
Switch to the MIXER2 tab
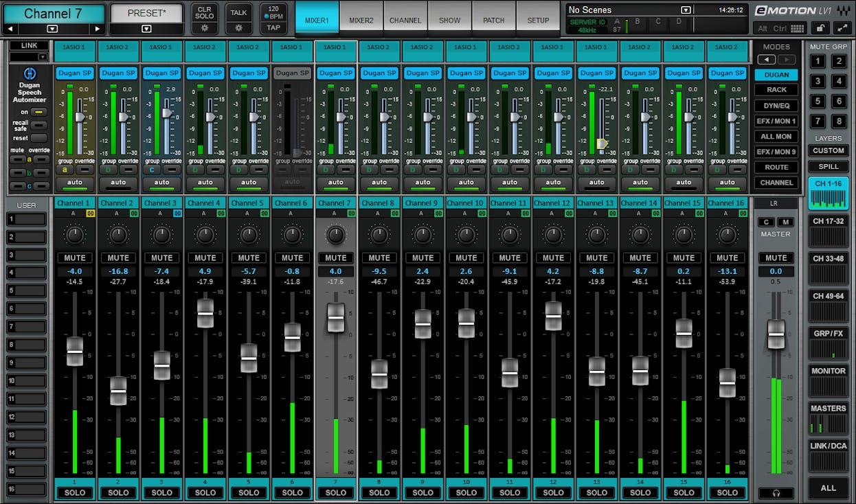[x=361, y=20]
